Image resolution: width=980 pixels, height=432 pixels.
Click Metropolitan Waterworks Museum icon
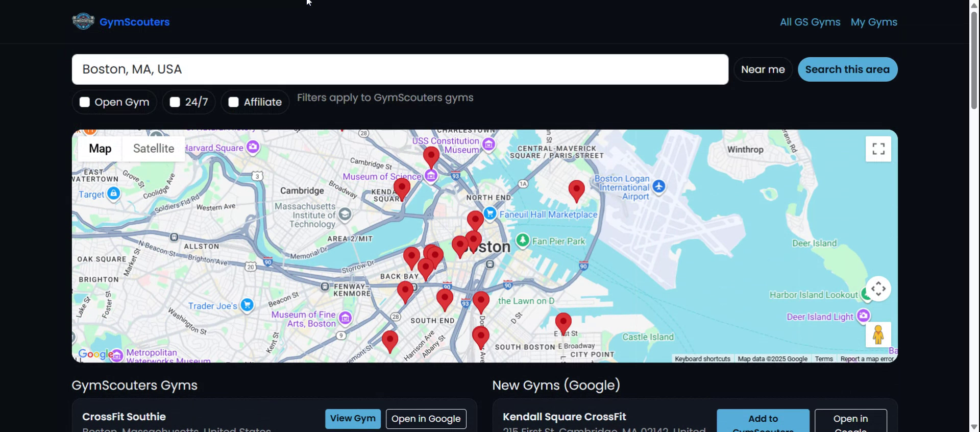point(117,355)
